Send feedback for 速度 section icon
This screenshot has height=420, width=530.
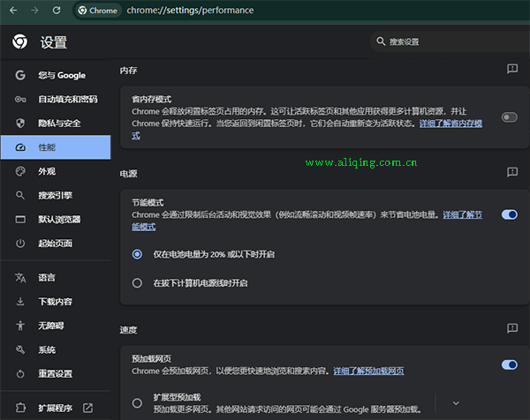[x=512, y=328]
